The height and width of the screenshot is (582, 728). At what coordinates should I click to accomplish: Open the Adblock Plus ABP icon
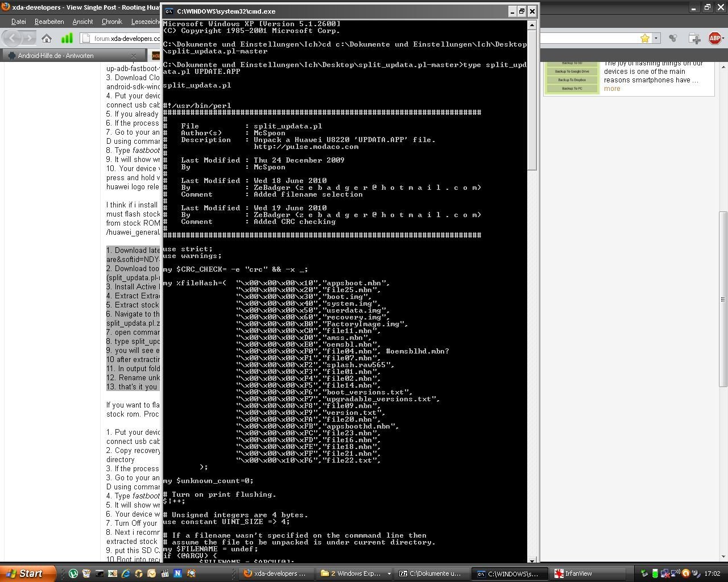715,38
